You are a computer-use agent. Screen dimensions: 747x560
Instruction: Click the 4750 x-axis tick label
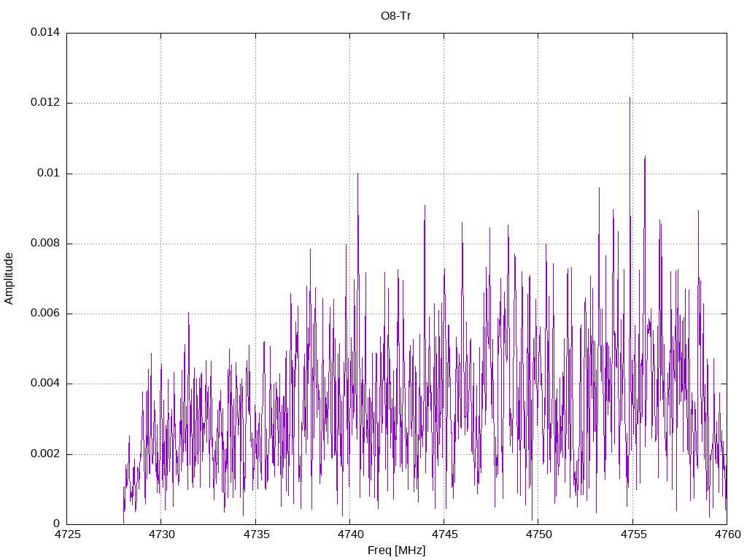[x=539, y=534]
